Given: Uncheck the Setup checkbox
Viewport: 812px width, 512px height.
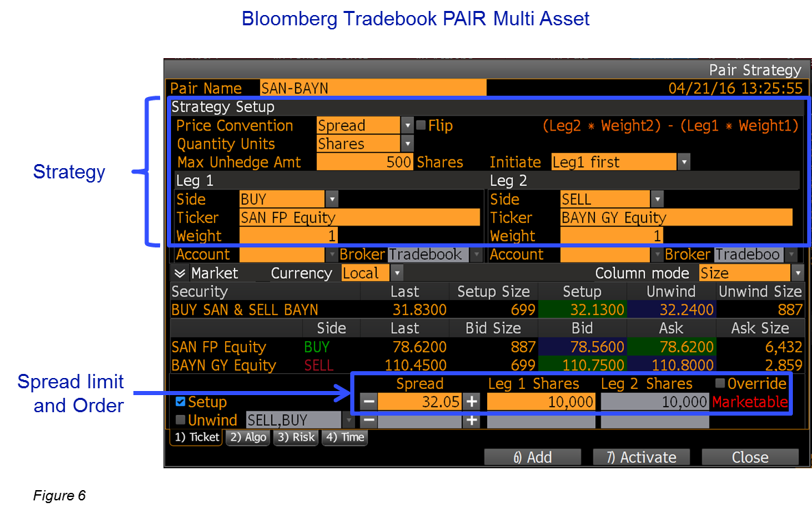Looking at the screenshot, I should [x=181, y=402].
